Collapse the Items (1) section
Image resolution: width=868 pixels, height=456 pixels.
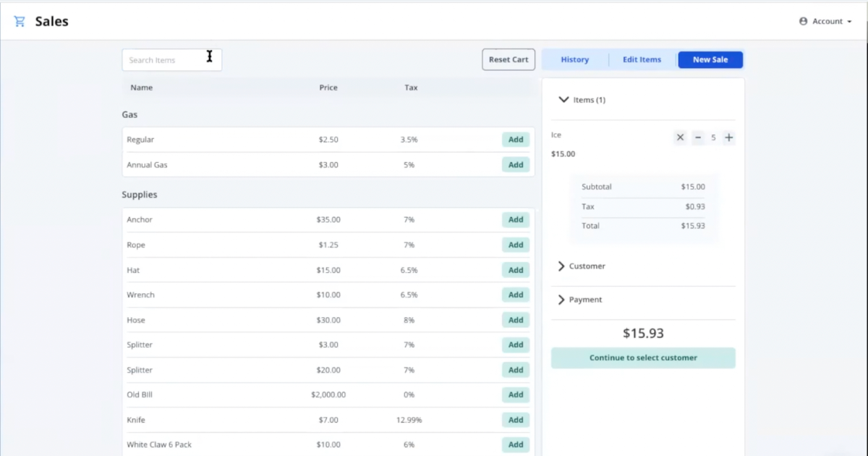coord(563,100)
